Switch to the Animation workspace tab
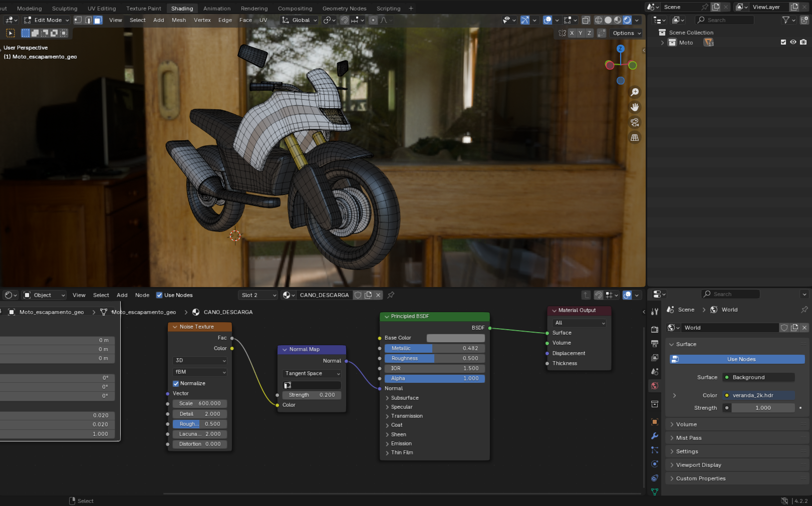This screenshot has width=812, height=506. 216,9
